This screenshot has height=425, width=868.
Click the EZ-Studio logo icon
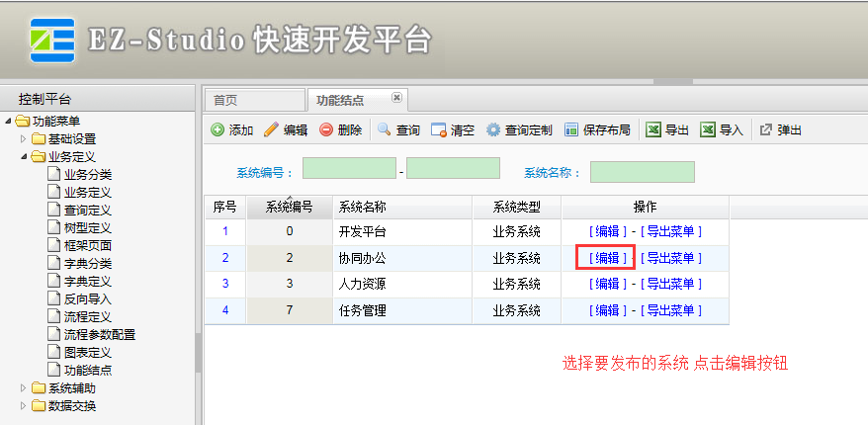coord(52,41)
